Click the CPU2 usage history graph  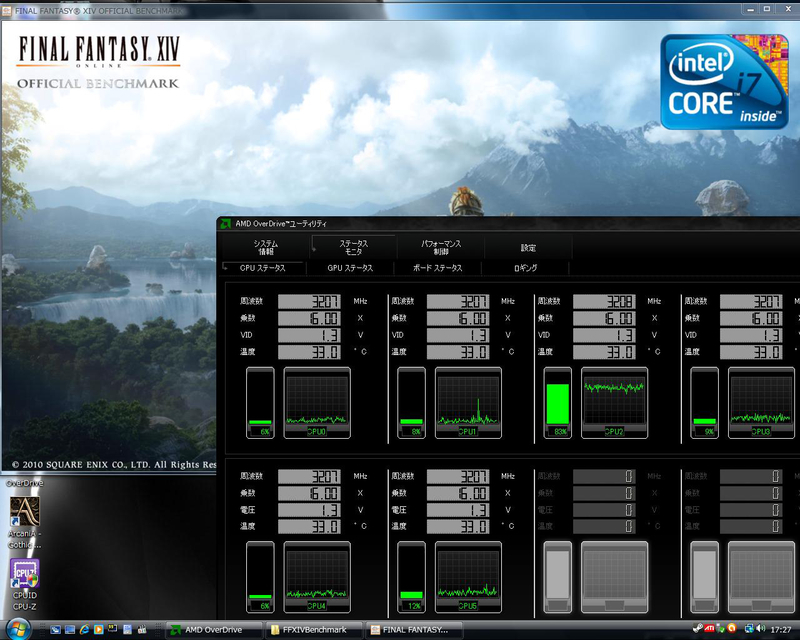(614, 402)
